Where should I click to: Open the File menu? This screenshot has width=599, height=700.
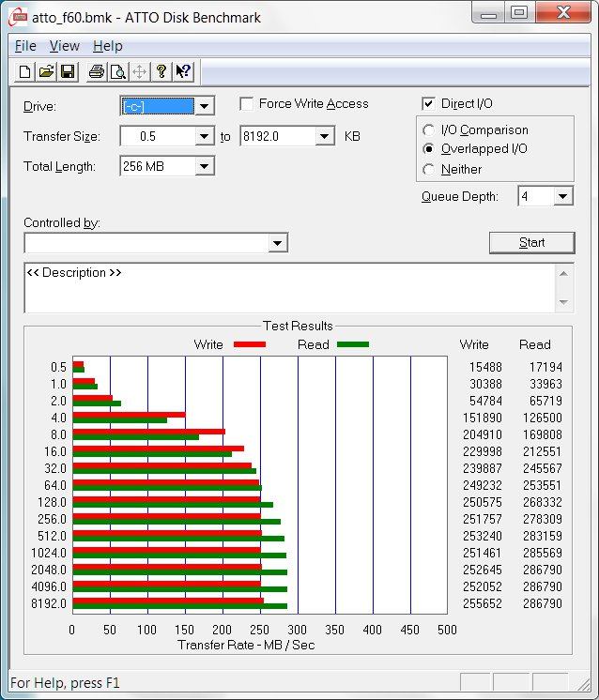tap(25, 46)
